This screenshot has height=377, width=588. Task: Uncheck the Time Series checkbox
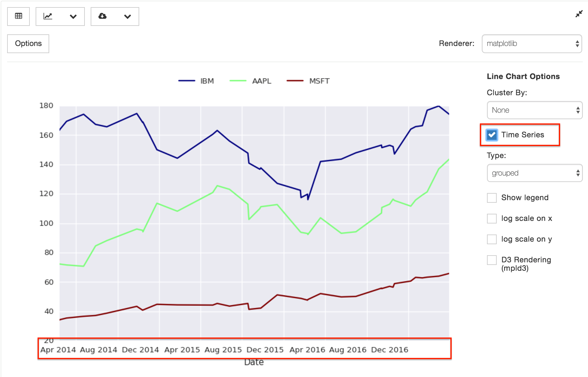(x=492, y=135)
